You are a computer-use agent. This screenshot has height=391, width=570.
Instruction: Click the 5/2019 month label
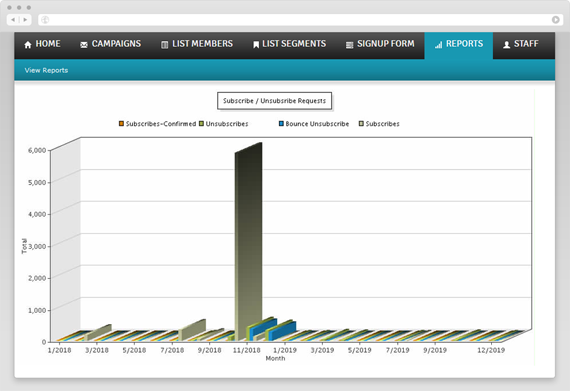[x=360, y=350]
